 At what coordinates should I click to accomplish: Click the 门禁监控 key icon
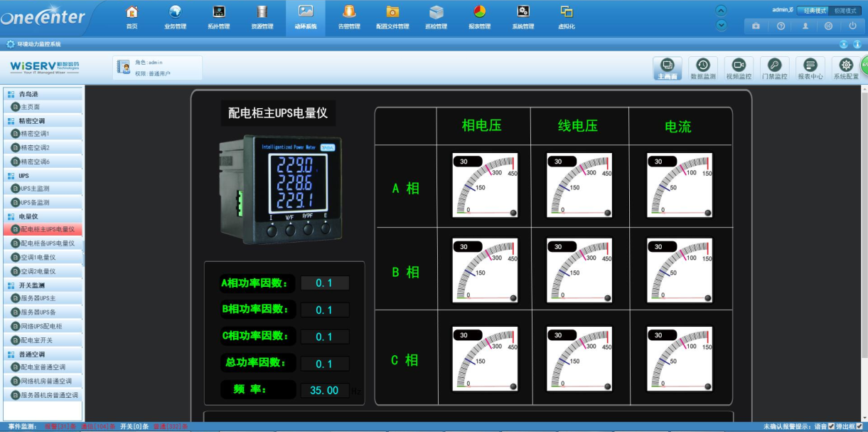coord(774,67)
